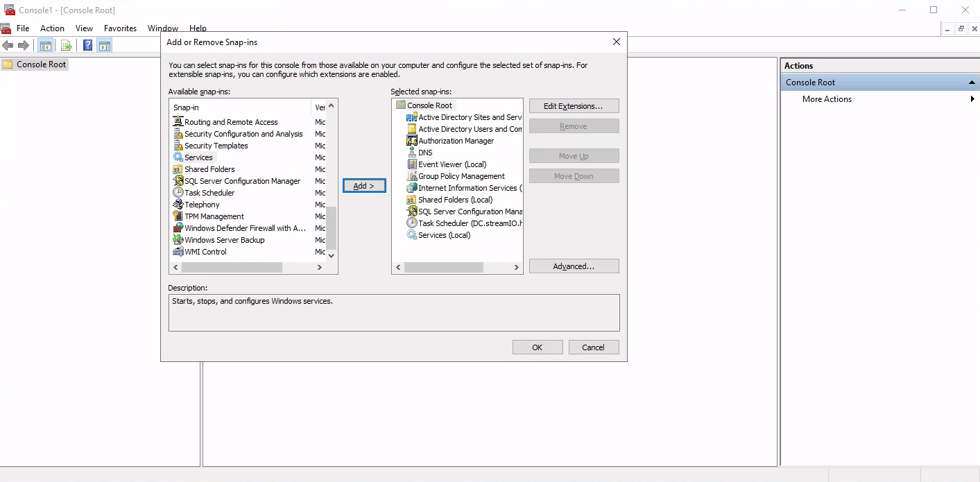Open the Action menu
980x482 pixels.
pyautogui.click(x=52, y=28)
